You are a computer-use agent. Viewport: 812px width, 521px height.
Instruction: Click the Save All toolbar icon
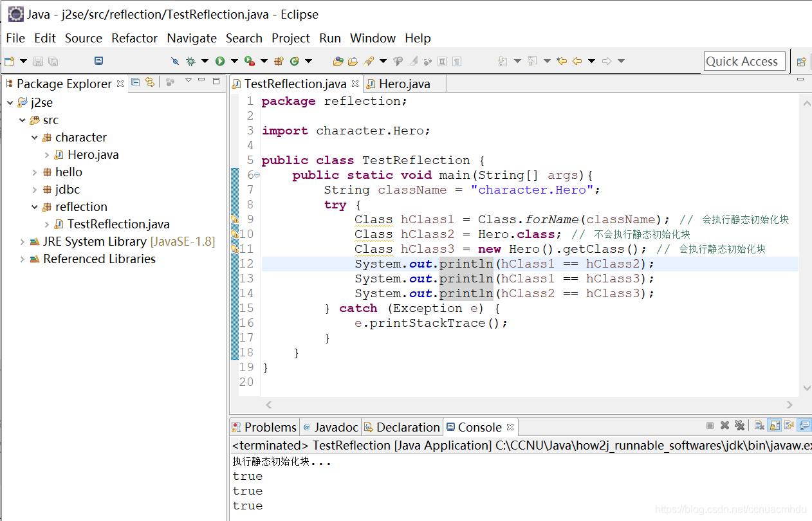click(x=53, y=61)
